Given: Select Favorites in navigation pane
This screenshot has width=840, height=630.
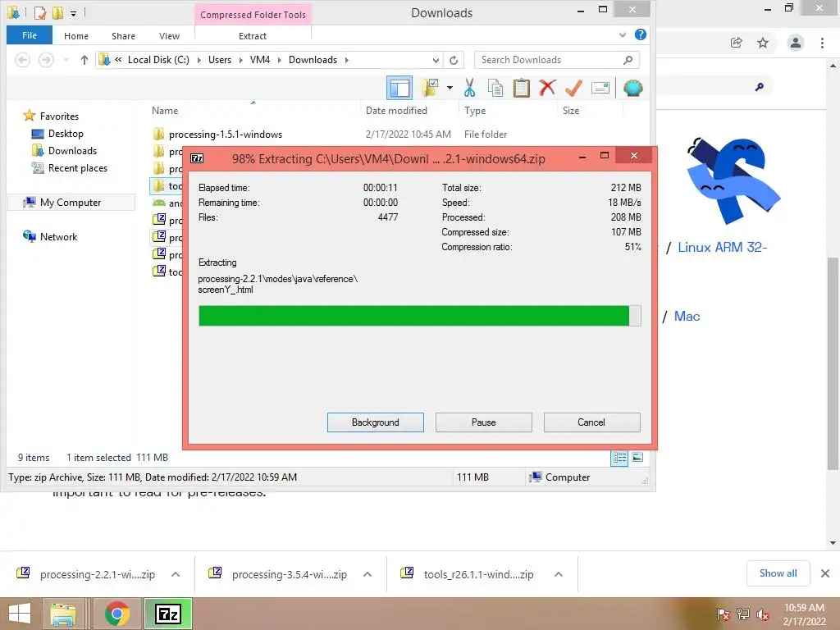Looking at the screenshot, I should tap(59, 116).
